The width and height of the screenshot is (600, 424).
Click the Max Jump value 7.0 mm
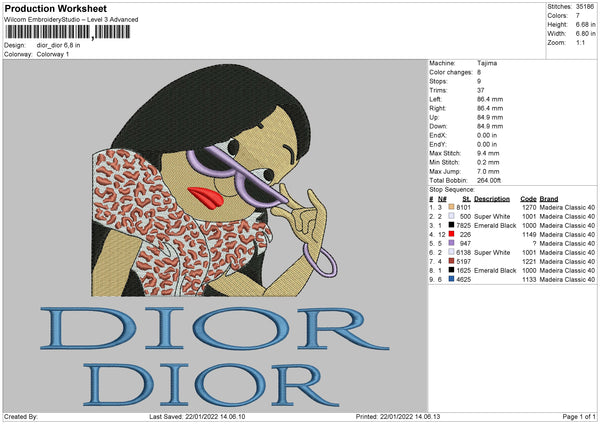pyautogui.click(x=488, y=171)
